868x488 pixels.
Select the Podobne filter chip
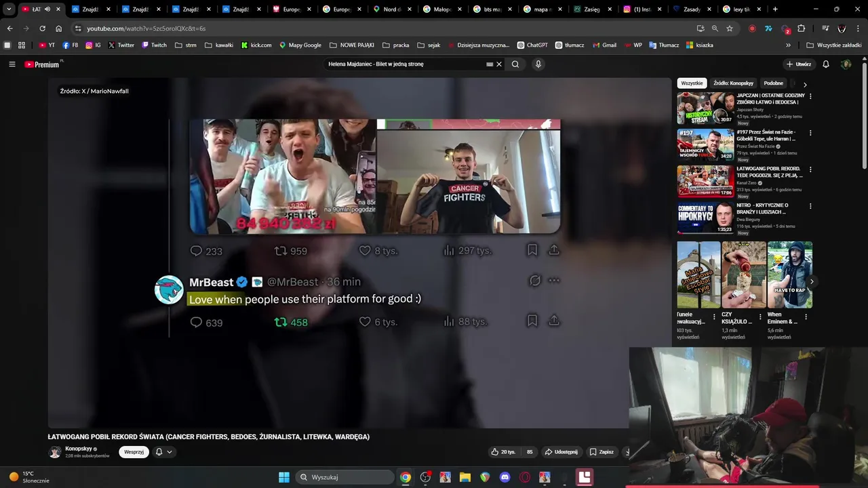tap(773, 83)
